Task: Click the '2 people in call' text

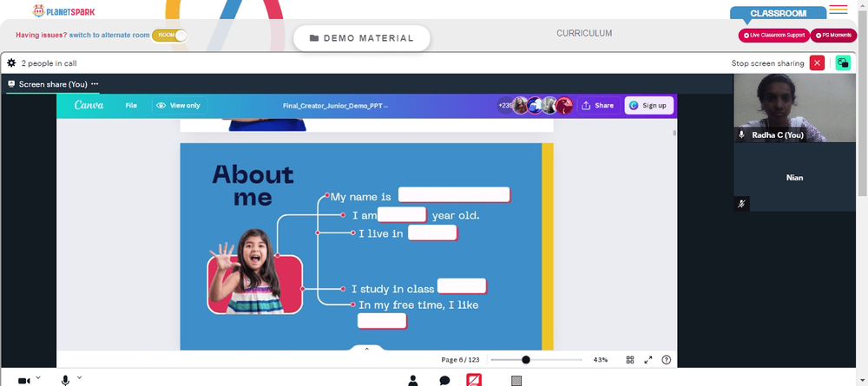Action: pyautogui.click(x=49, y=63)
